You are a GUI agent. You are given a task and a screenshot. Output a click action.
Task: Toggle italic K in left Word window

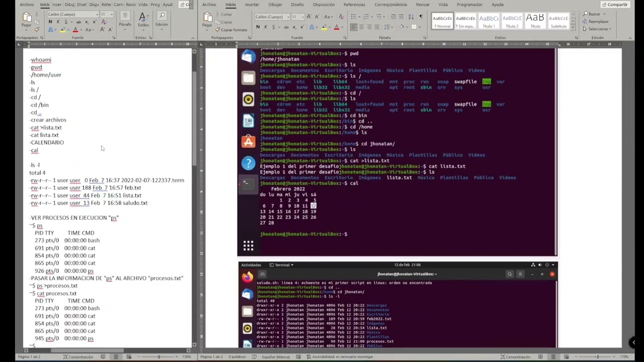[x=58, y=22]
